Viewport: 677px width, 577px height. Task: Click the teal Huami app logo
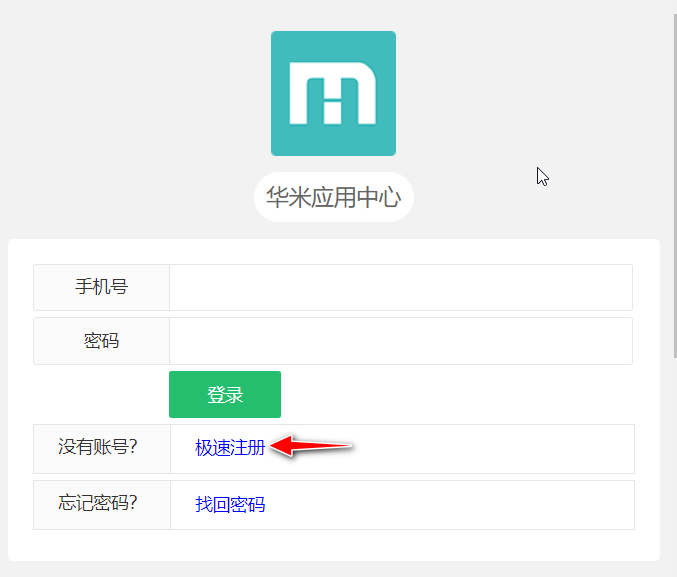(x=333, y=93)
